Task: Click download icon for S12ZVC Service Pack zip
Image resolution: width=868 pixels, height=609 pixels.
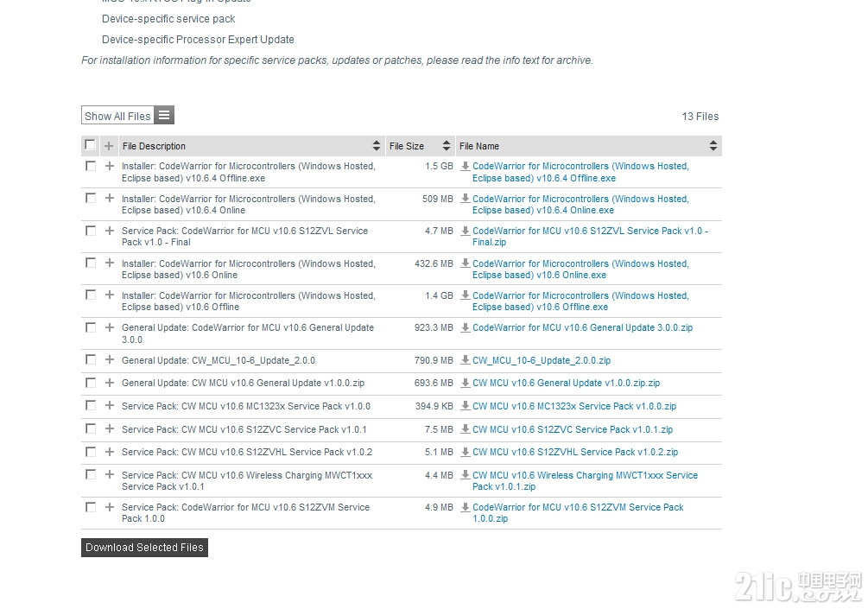Action: pyautogui.click(x=466, y=429)
